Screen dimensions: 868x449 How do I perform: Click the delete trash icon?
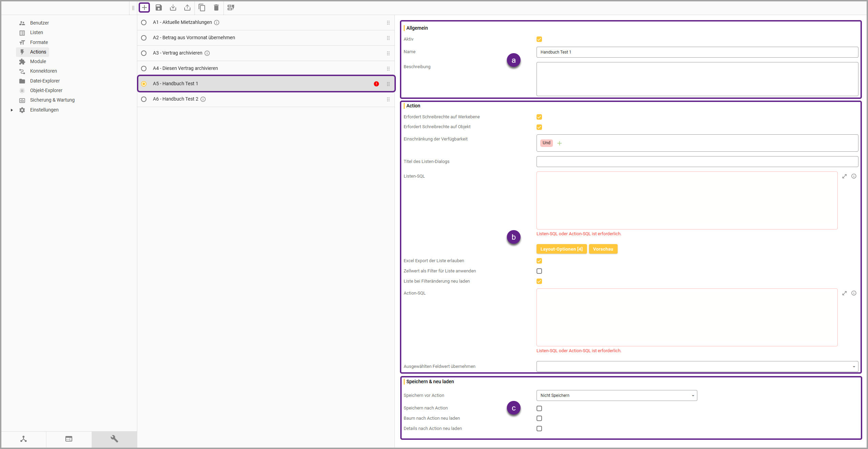216,8
